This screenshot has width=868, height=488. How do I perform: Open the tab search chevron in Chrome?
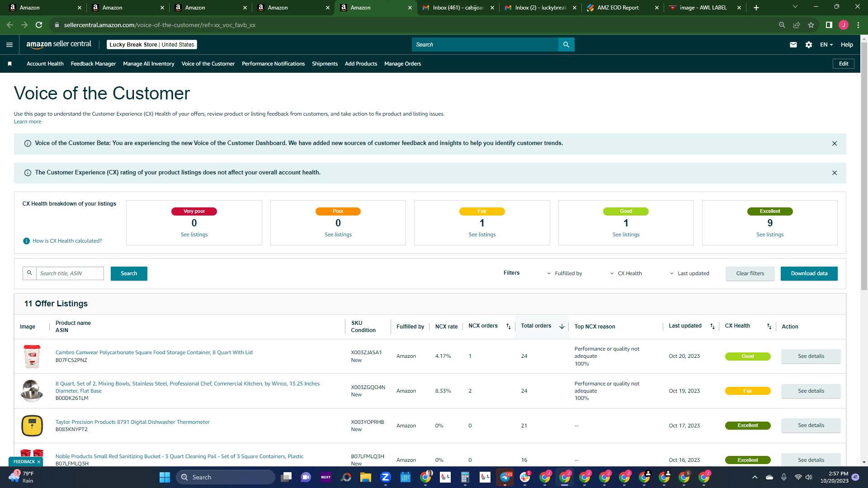pos(795,7)
